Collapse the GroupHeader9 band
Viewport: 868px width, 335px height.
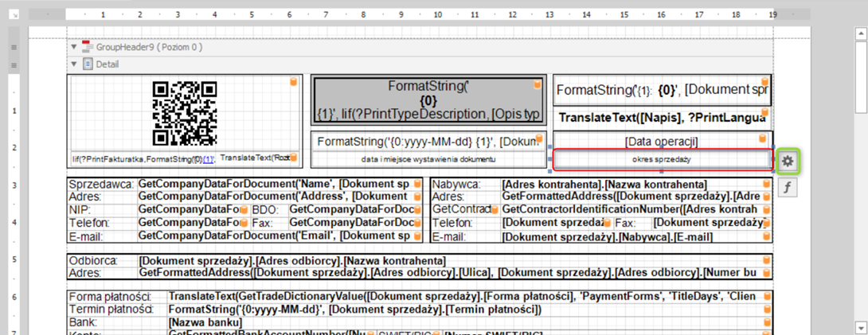click(74, 48)
